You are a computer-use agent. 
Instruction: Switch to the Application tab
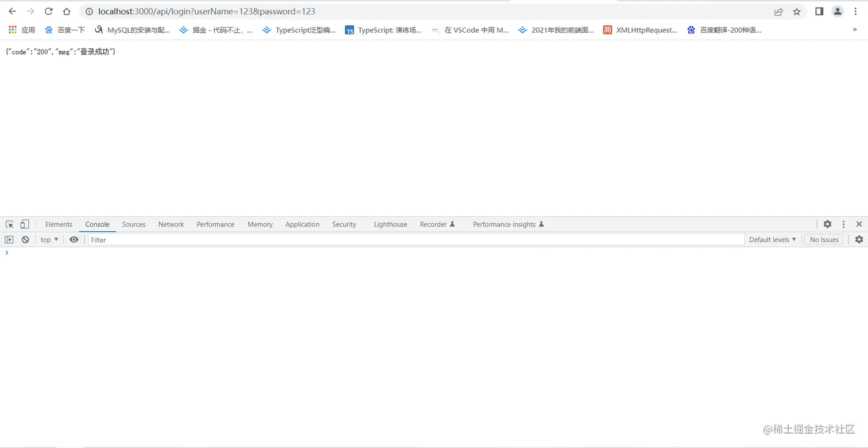coord(302,224)
